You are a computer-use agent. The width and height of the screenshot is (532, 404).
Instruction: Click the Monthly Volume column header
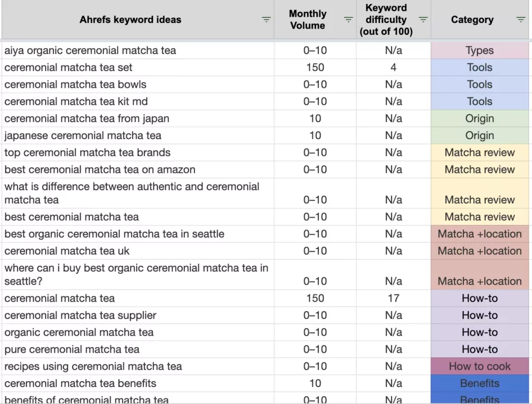point(307,19)
